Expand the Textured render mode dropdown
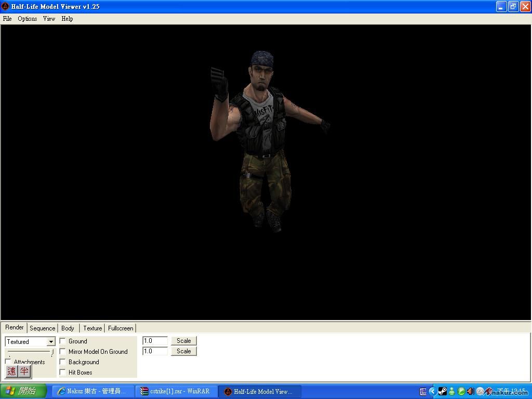The width and height of the screenshot is (532, 399). (51, 342)
